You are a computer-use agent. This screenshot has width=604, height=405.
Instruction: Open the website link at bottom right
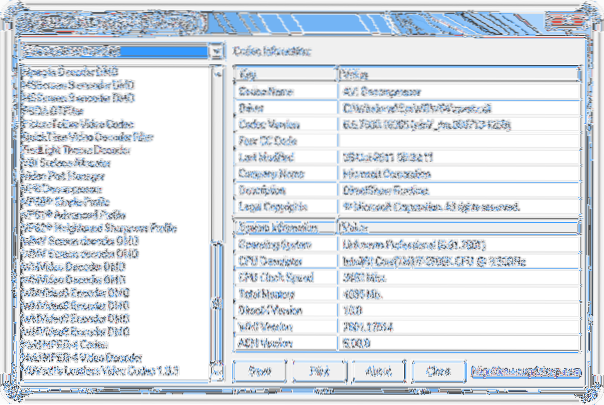(527, 370)
